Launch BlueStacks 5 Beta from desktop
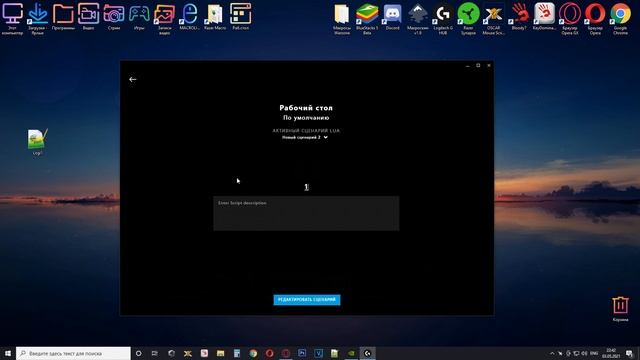Viewport: 640px width, 360px height. 367,18
